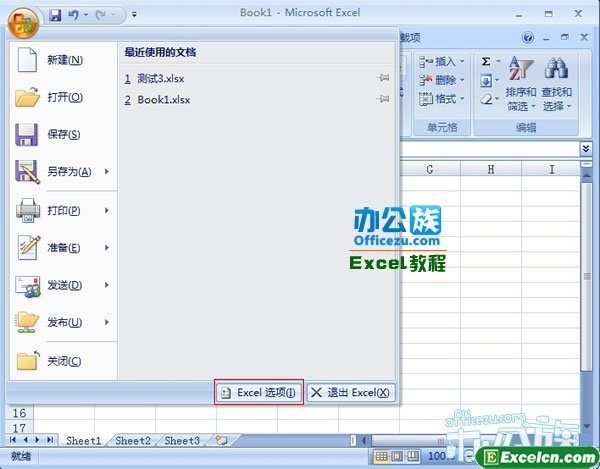The width and height of the screenshot is (600, 469).
Task: Click the horizontal scrollbar left arrow
Action: [x=364, y=440]
